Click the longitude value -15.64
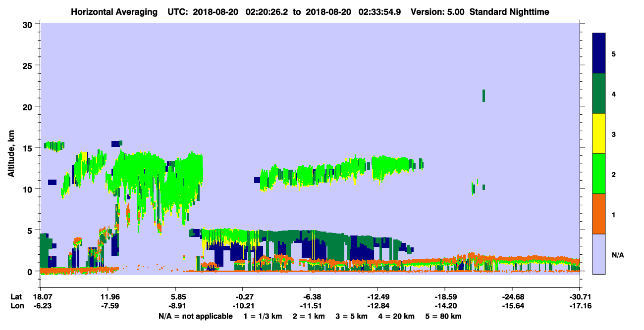The width and height of the screenshot is (644, 330). click(512, 306)
